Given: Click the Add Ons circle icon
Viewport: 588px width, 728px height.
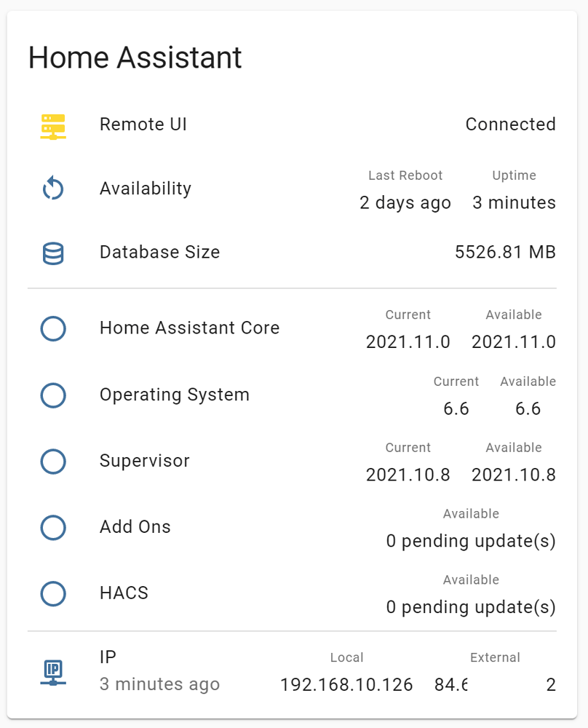Looking at the screenshot, I should coord(53,528).
